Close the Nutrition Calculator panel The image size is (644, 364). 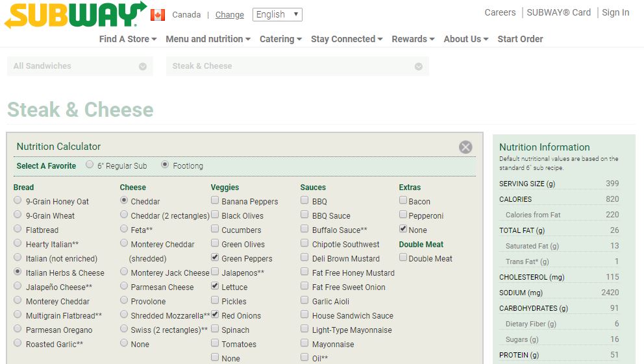point(465,147)
